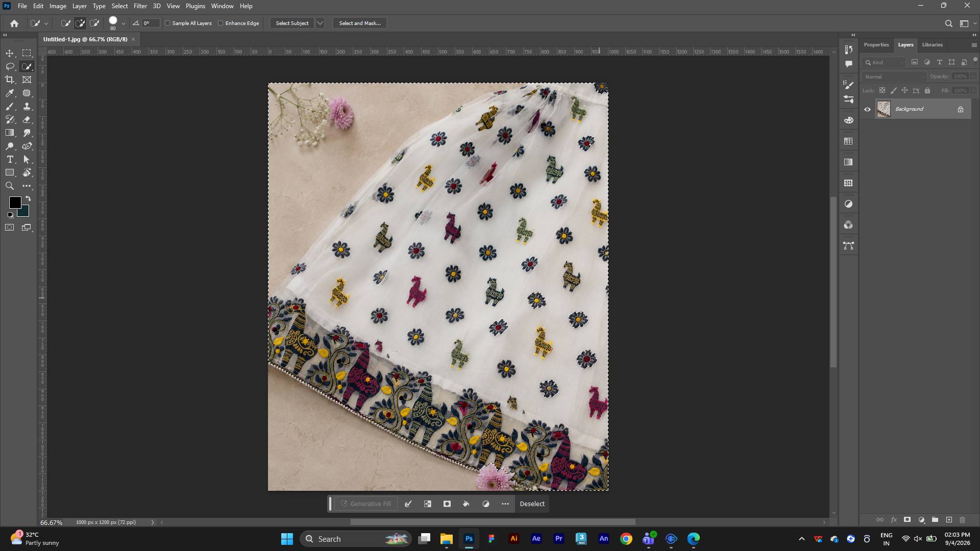Click the Background layer thumbnail
The width and height of the screenshot is (980, 551).
point(884,109)
